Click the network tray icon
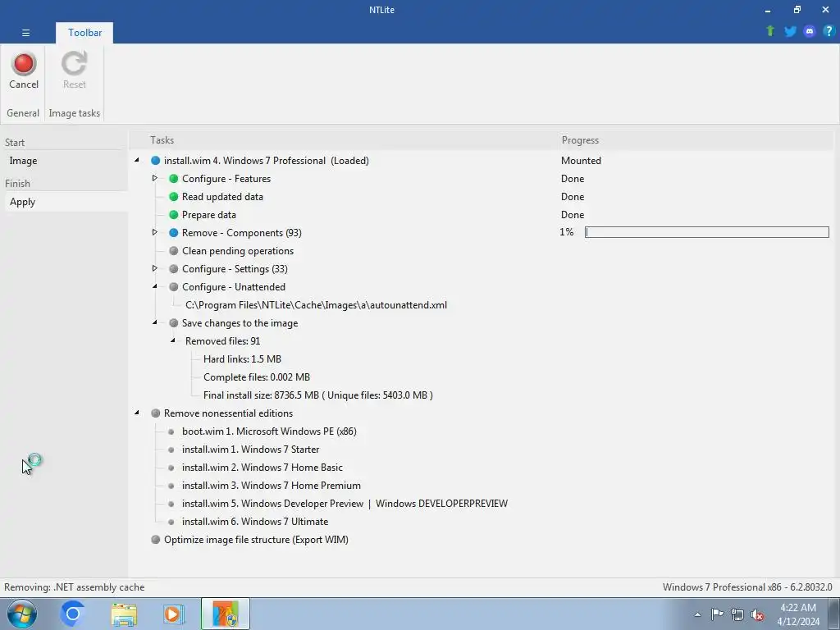 737,614
